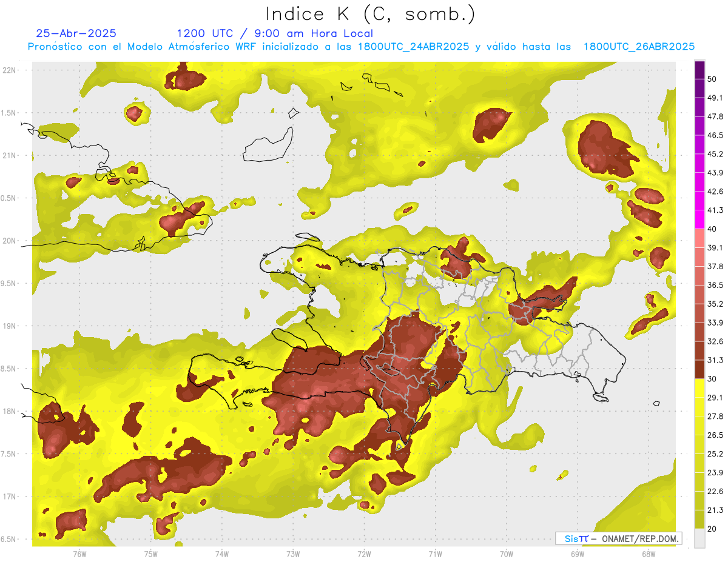Image resolution: width=728 pixels, height=562 pixels.
Task: Click the "68W" longitude label
Action: pos(648,554)
